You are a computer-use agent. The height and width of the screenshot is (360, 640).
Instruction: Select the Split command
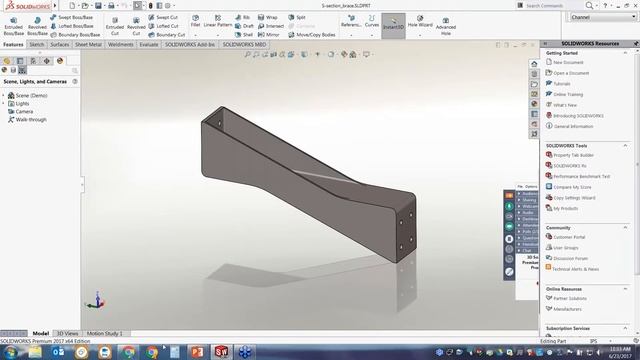[297, 18]
